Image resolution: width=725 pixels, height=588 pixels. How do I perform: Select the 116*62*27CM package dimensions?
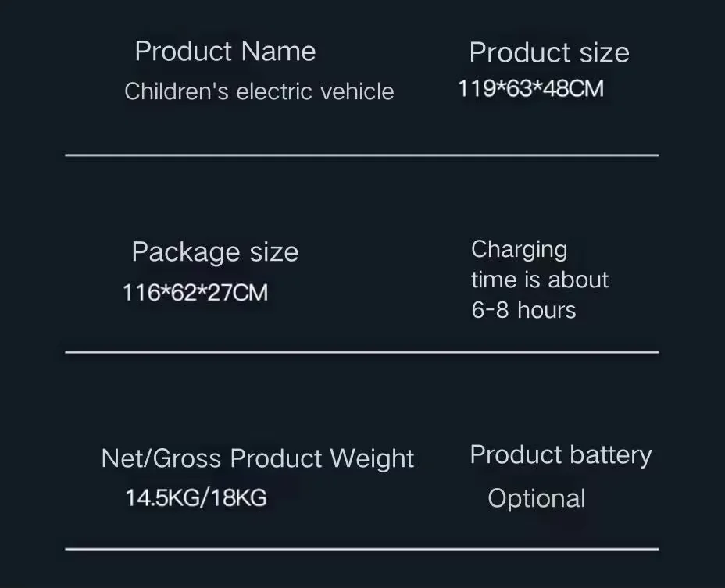[x=195, y=293]
